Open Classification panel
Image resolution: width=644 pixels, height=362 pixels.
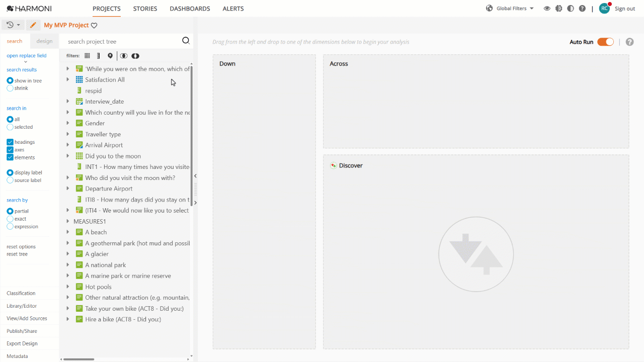[x=21, y=293]
